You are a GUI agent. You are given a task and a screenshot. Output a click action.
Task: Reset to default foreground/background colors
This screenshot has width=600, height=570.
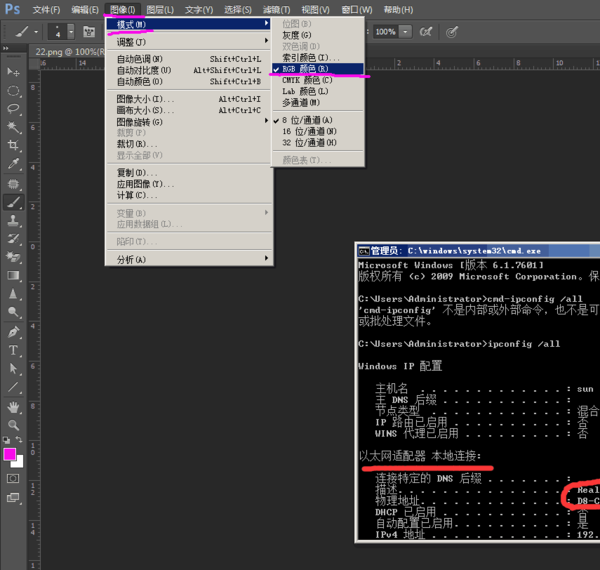[x=7, y=440]
